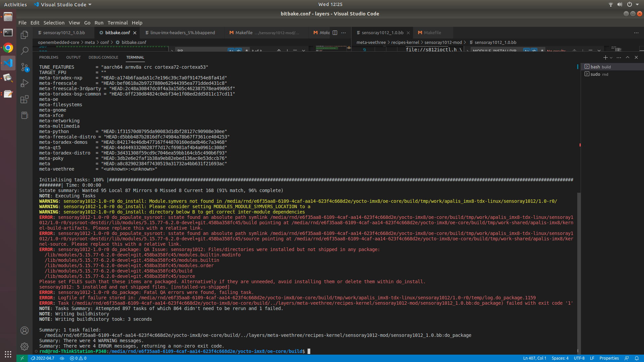Close the right sensoray1012_1.0.bb tab
The width and height of the screenshot is (644, 362).
(408, 33)
